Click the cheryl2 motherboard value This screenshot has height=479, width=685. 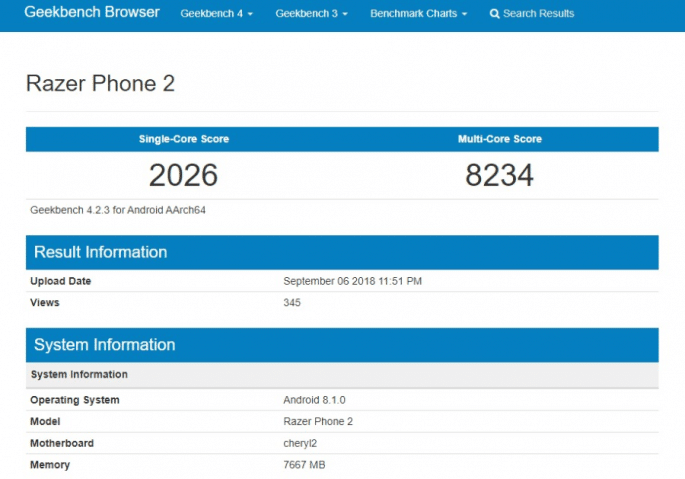[301, 443]
